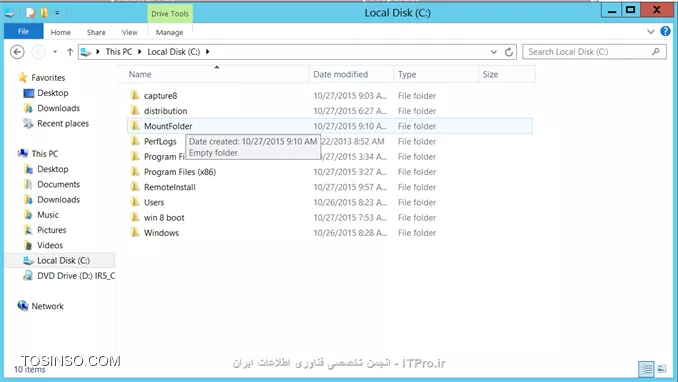Click the Properties quick access icon
The image size is (678, 382).
click(x=30, y=13)
